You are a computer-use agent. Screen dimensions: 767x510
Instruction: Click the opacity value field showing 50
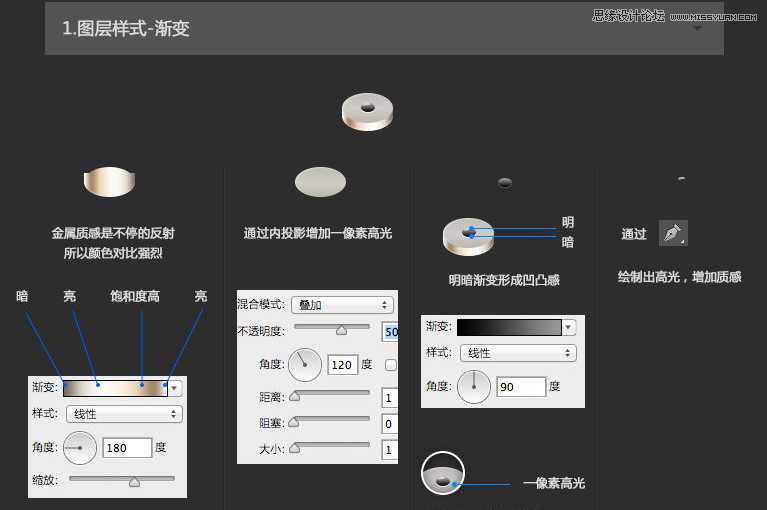click(x=390, y=332)
